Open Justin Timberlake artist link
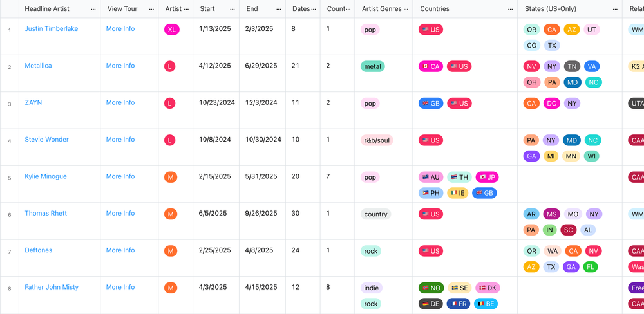644x314 pixels. pos(52,29)
